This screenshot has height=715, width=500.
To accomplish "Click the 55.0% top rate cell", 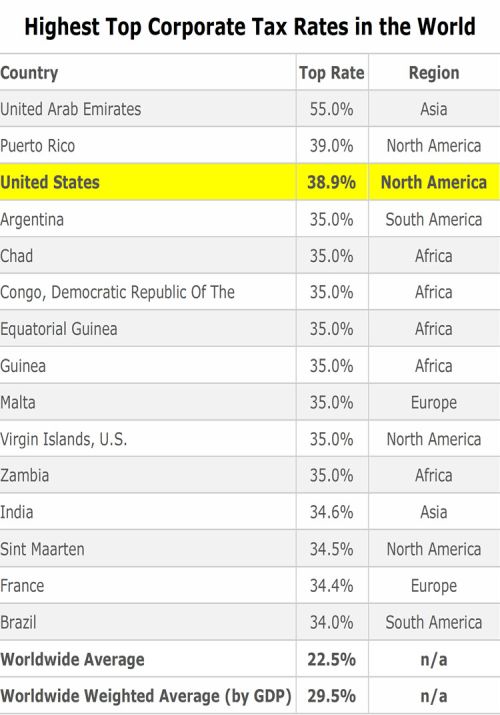I will pos(331,109).
